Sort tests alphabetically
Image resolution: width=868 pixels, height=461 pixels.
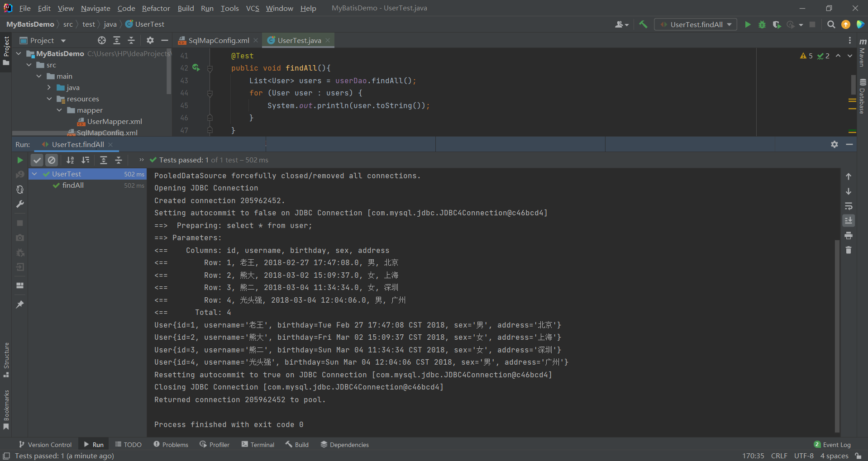pyautogui.click(x=70, y=160)
